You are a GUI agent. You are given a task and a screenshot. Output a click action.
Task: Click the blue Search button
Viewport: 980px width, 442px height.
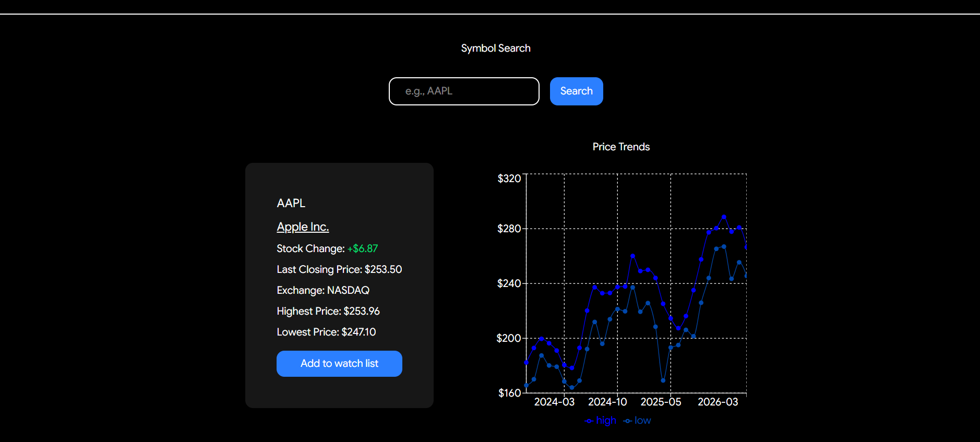click(576, 91)
